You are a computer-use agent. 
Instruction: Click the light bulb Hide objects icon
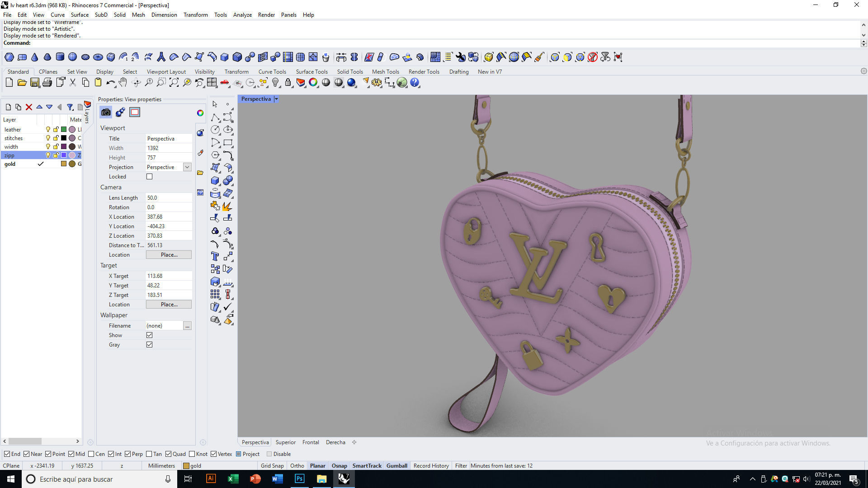point(275,83)
